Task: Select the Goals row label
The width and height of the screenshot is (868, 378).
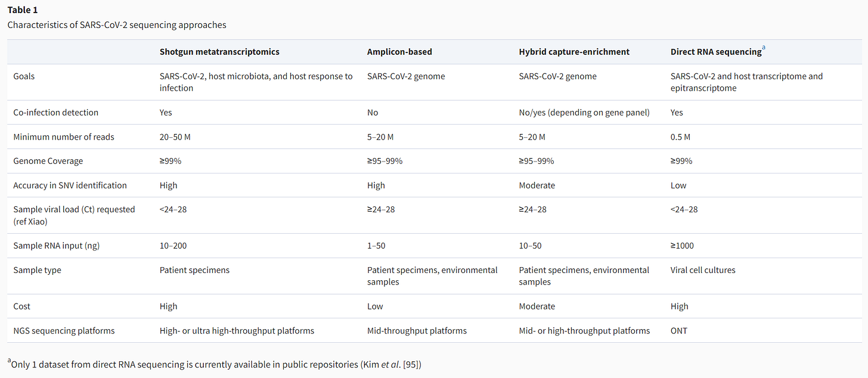Action: [x=24, y=76]
